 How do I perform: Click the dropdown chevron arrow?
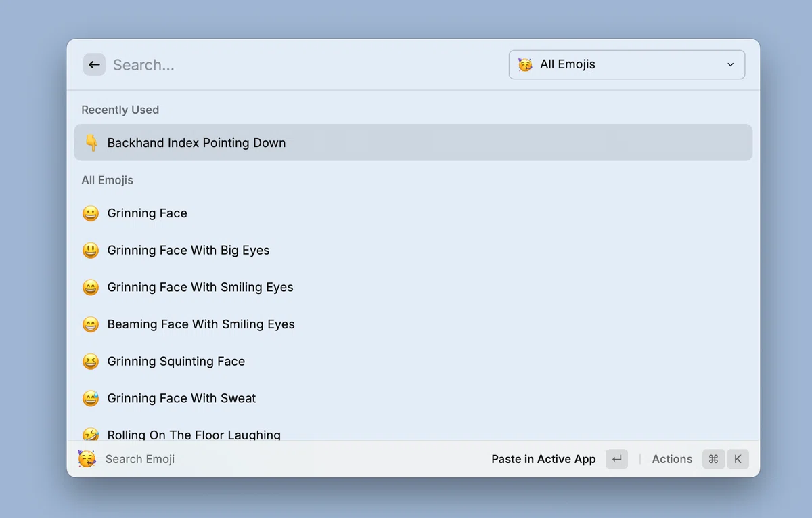click(730, 65)
